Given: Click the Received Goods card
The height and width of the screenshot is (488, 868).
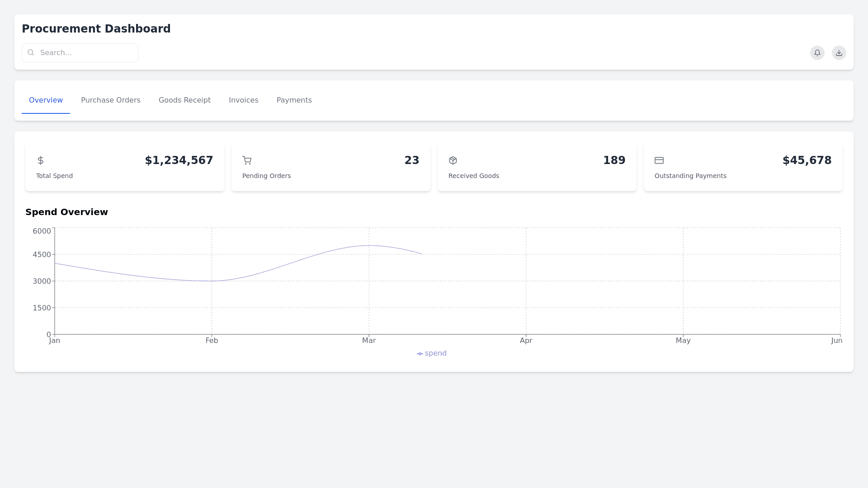Looking at the screenshot, I should coord(537,167).
